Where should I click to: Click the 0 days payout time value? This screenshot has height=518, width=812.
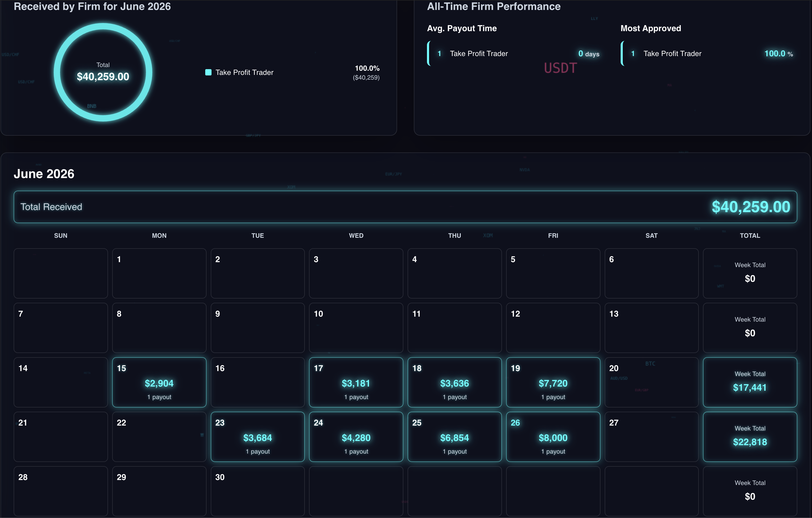[x=589, y=54]
